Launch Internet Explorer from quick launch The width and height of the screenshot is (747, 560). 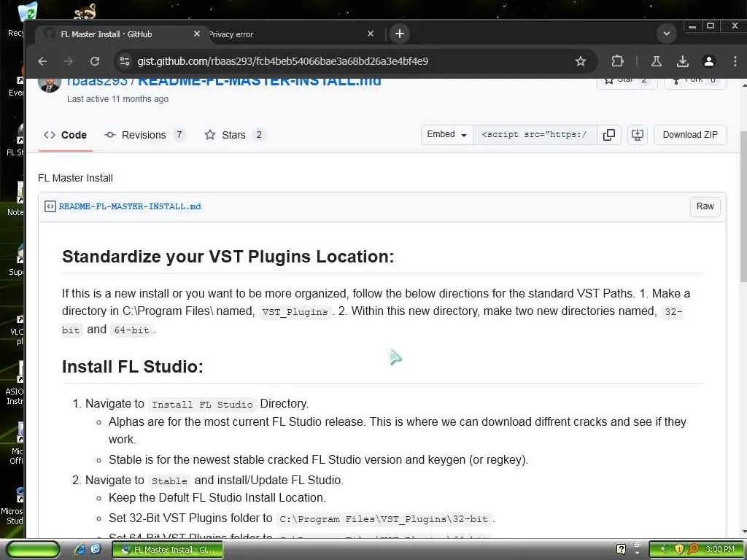click(x=80, y=550)
